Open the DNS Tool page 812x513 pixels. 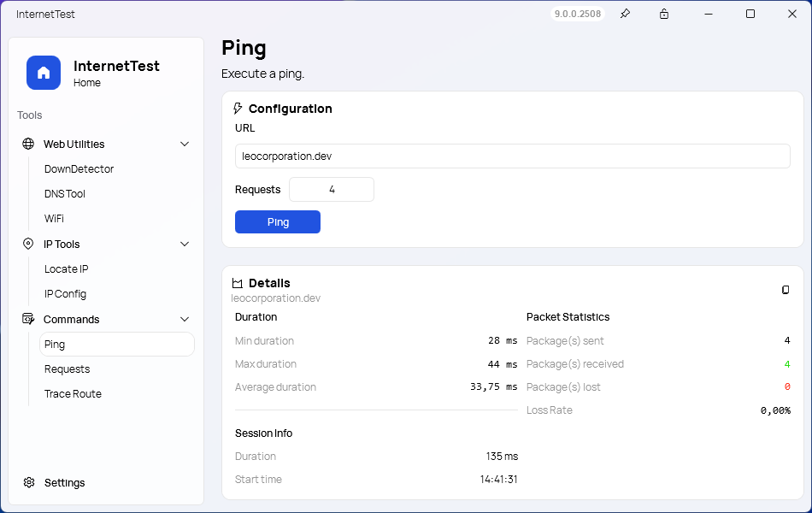click(x=65, y=194)
